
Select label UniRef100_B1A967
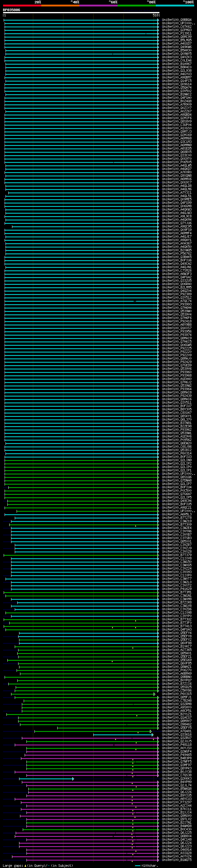tap(177, 64)
